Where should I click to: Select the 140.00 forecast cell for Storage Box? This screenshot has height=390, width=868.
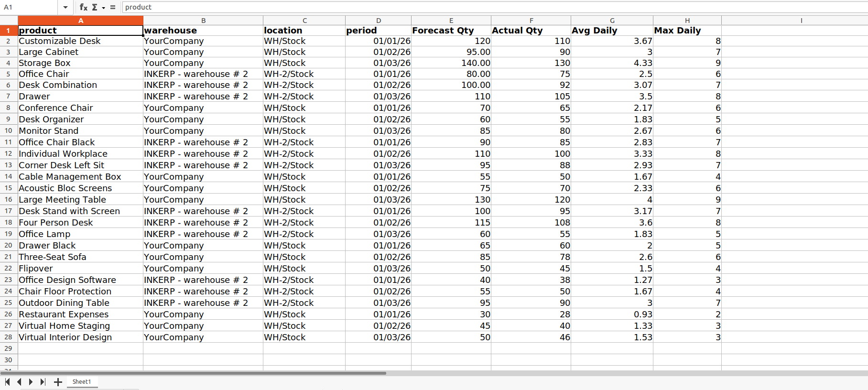451,63
